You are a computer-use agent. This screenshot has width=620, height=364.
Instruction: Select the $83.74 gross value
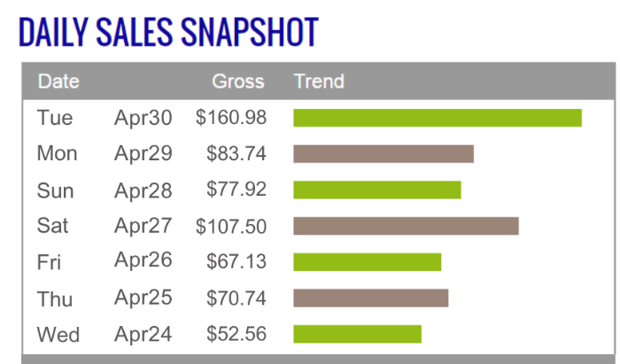coord(236,154)
